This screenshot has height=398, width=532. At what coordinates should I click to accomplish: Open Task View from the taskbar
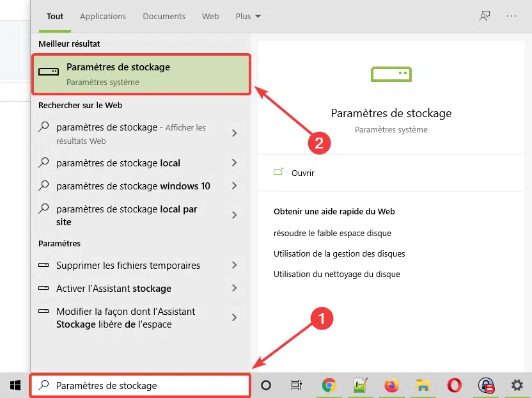pyautogui.click(x=297, y=385)
